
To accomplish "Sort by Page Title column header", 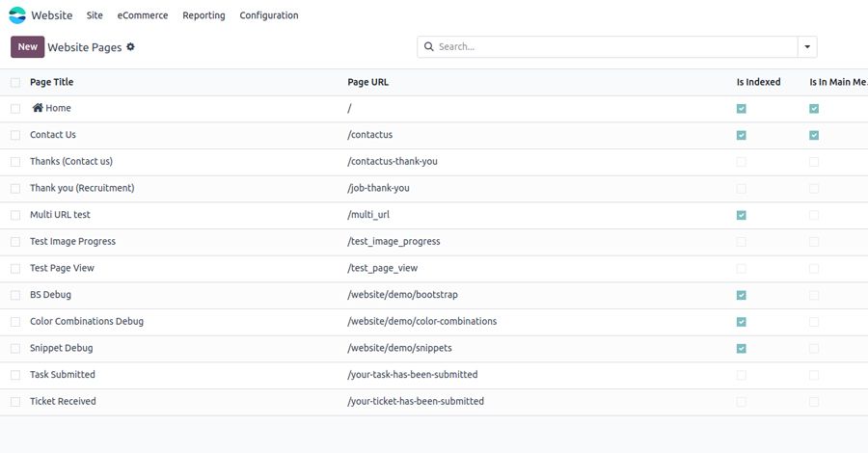I will coord(52,82).
